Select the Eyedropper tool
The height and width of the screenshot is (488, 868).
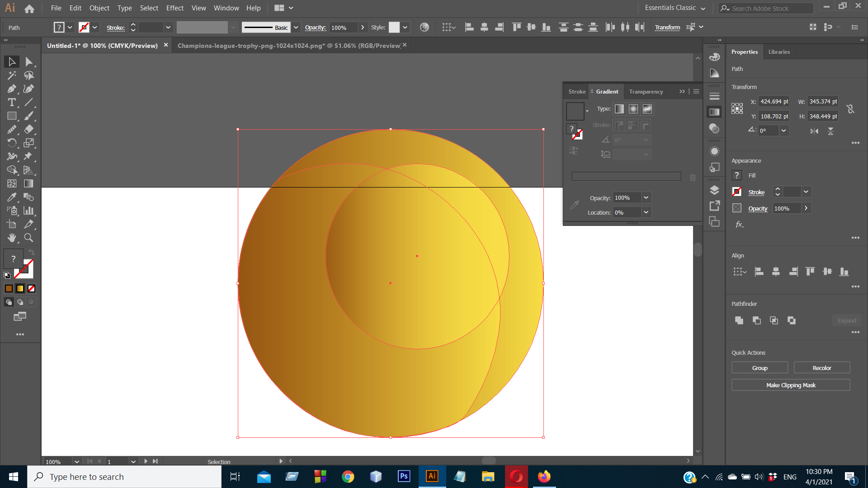point(12,197)
